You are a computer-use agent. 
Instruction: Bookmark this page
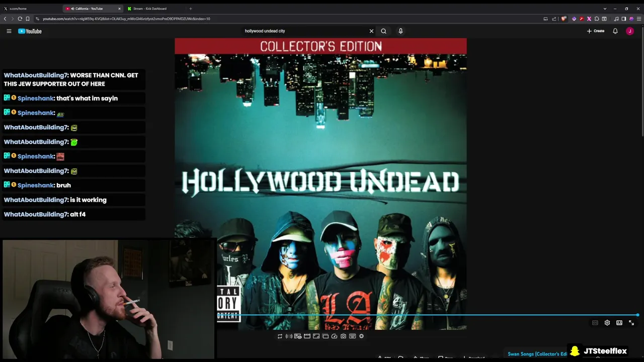(x=28, y=19)
